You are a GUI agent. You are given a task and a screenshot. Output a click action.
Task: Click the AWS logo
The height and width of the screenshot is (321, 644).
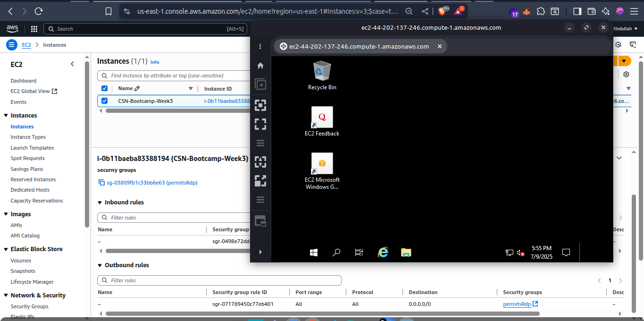(x=12, y=29)
